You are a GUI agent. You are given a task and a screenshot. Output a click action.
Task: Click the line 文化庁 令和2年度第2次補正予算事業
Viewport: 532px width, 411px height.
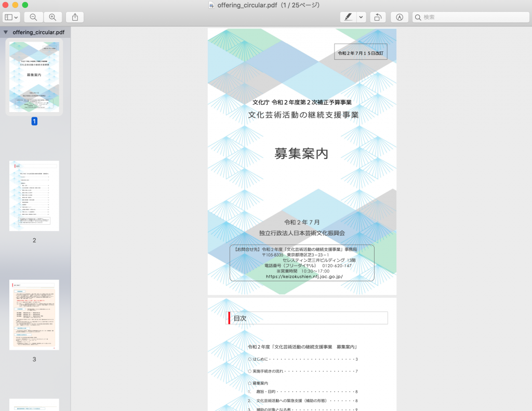[x=302, y=102]
